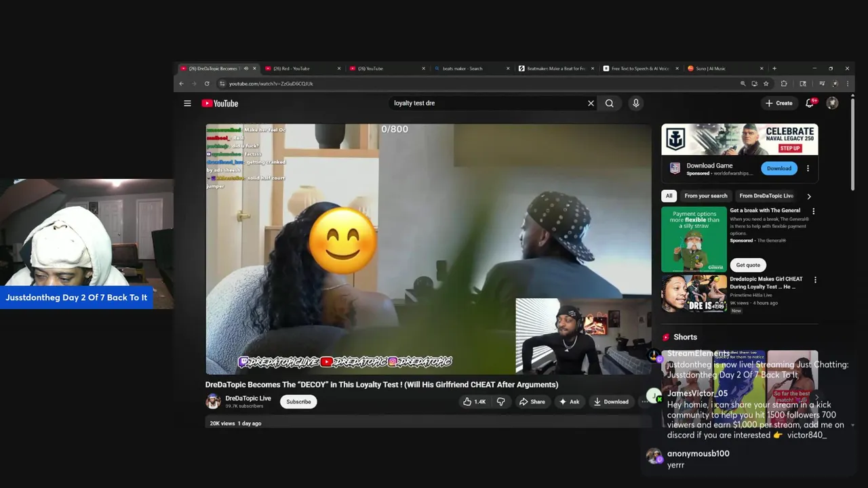Clear the search box with the X
The height and width of the screenshot is (488, 868).
(591, 103)
